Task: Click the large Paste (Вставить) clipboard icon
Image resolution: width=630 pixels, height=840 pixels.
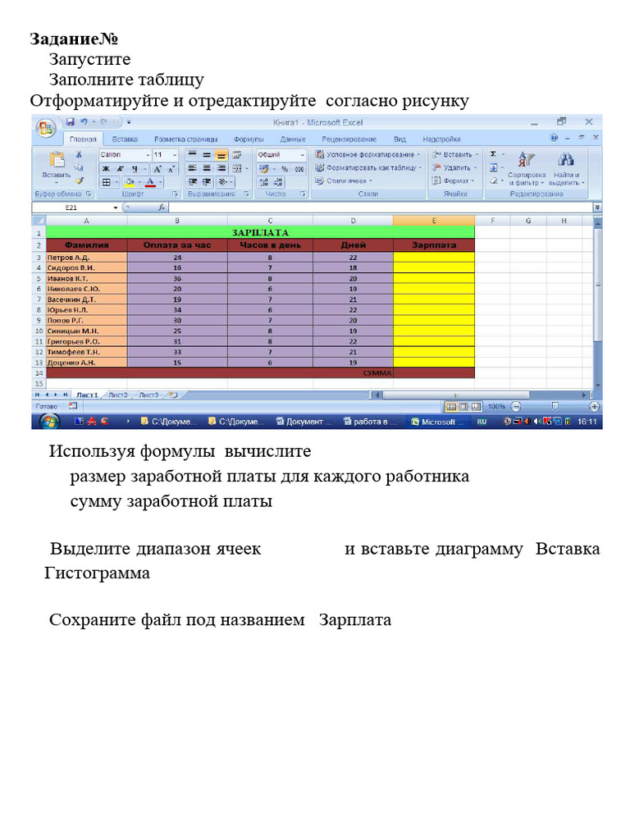Action: click(57, 160)
